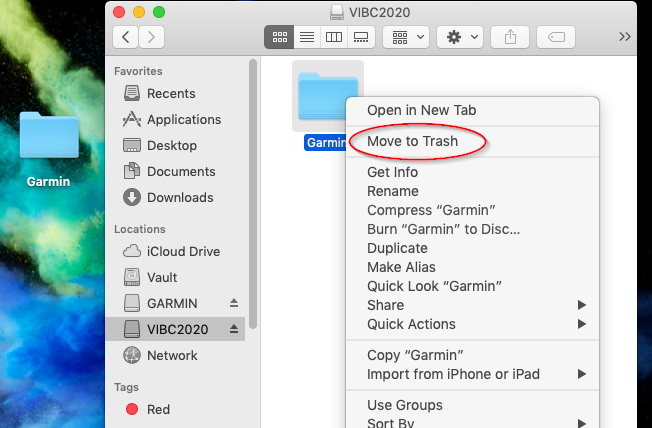Open the group-by dropdown in toolbar
Viewport: 652px width, 428px height.
click(x=406, y=37)
